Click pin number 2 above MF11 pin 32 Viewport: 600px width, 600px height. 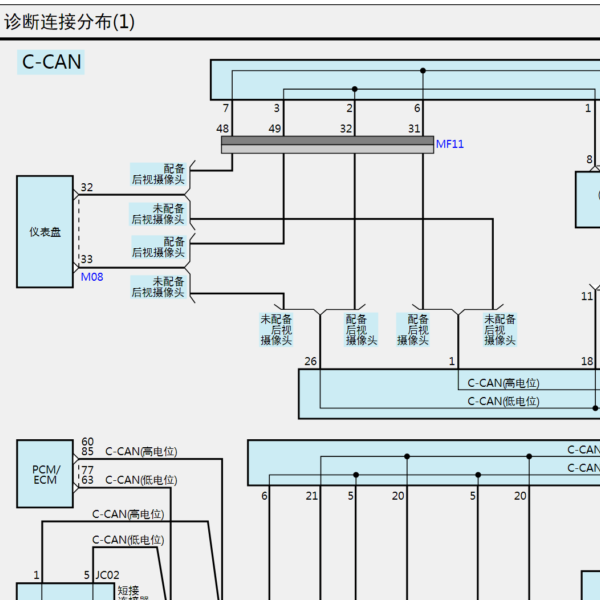pos(349,108)
